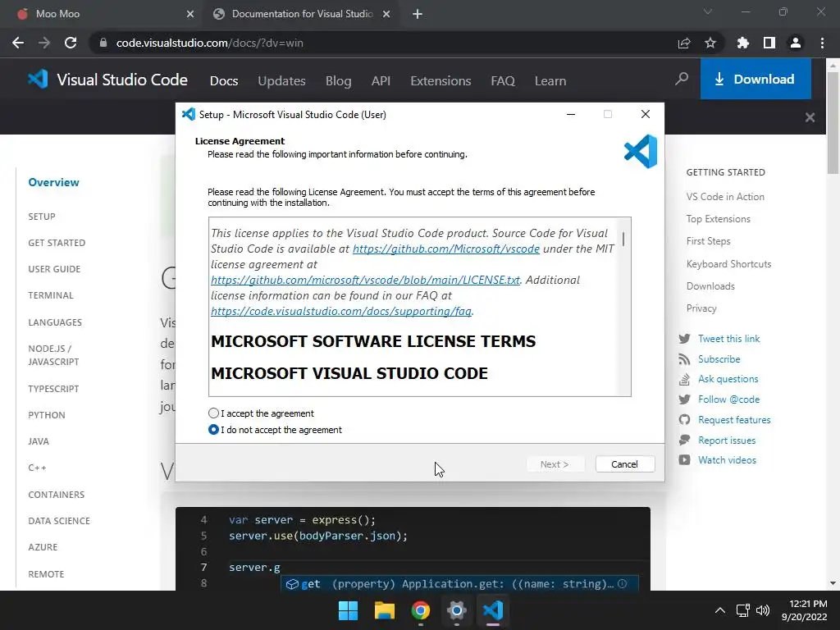Image resolution: width=840 pixels, height=630 pixels.
Task: Select 'I accept the agreement' radio button
Action: click(x=213, y=413)
